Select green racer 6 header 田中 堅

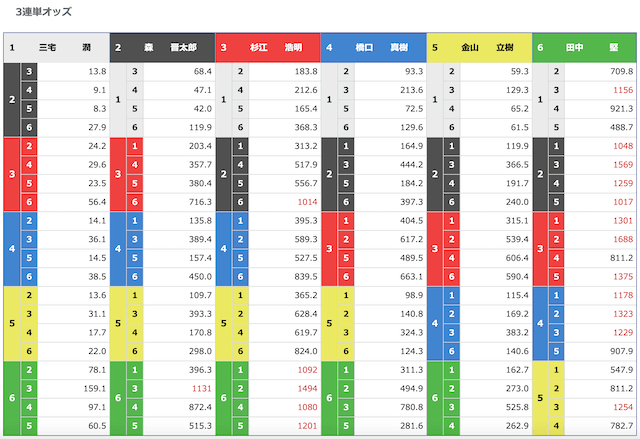pyautogui.click(x=584, y=48)
